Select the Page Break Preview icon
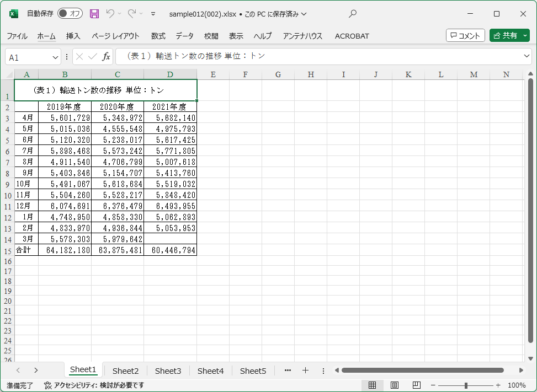The height and width of the screenshot is (392, 537). [417, 385]
